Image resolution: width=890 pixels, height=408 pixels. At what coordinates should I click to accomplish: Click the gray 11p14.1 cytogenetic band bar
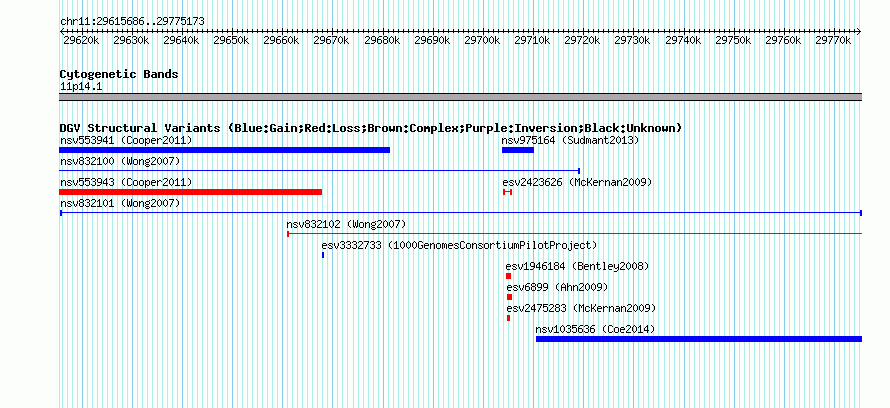click(x=461, y=97)
